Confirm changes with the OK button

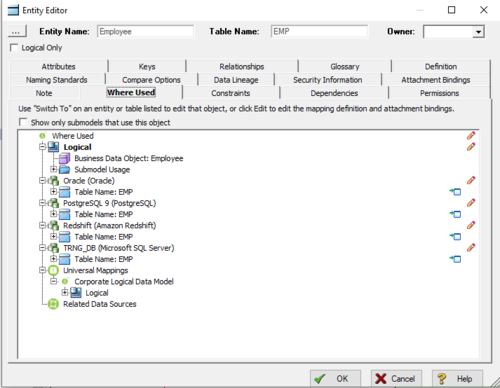[335, 379]
